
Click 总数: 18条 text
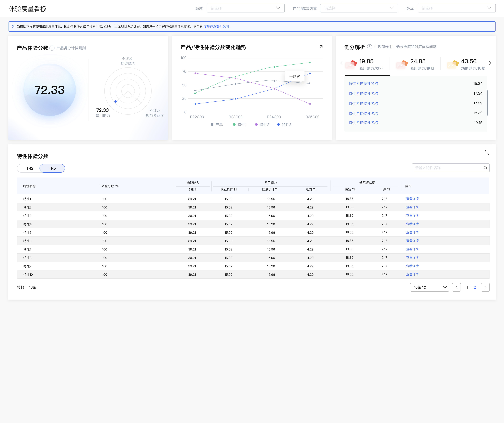point(26,287)
